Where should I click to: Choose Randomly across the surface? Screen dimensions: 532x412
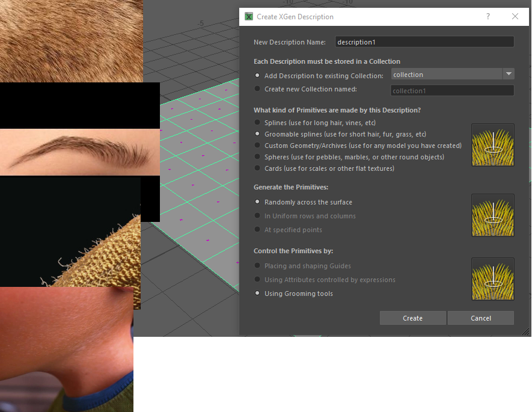[257, 202]
